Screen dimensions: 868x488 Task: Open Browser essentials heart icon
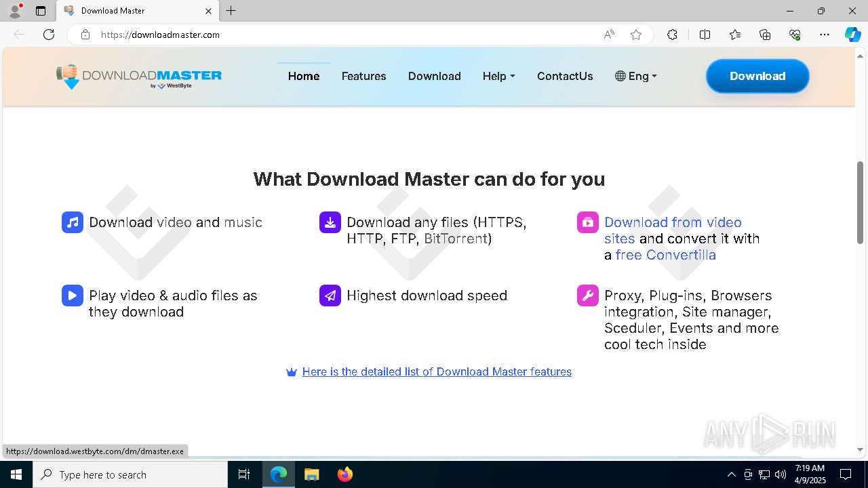click(x=795, y=35)
